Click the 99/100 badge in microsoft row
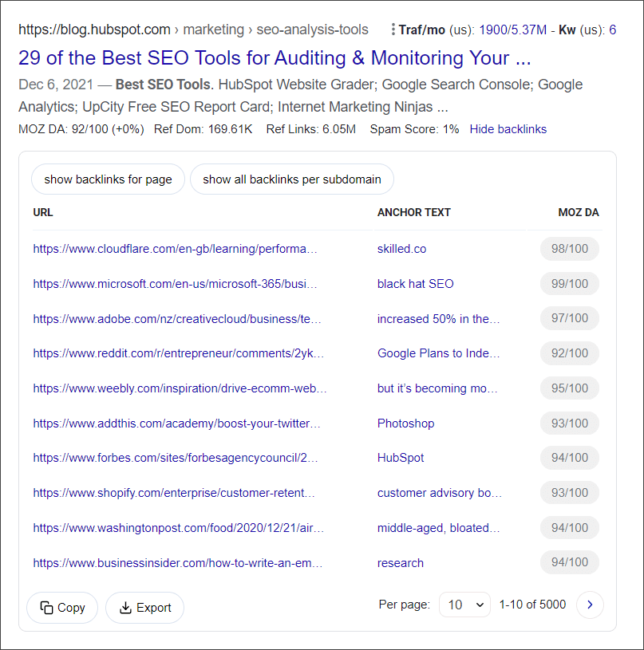This screenshot has height=650, width=644. 570,284
